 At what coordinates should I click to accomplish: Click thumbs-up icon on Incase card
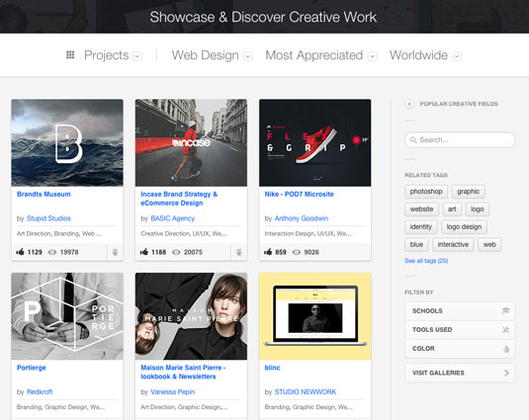click(144, 251)
